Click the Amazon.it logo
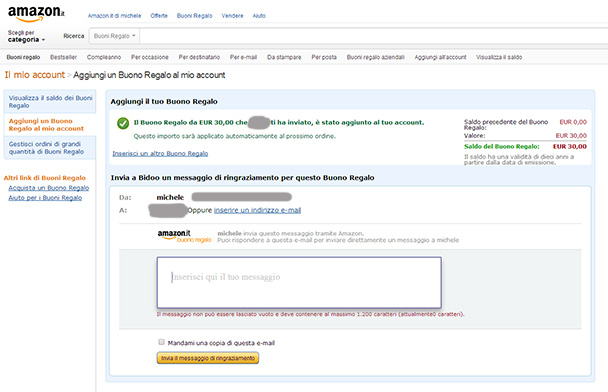This screenshot has width=608, height=392. coord(36,13)
